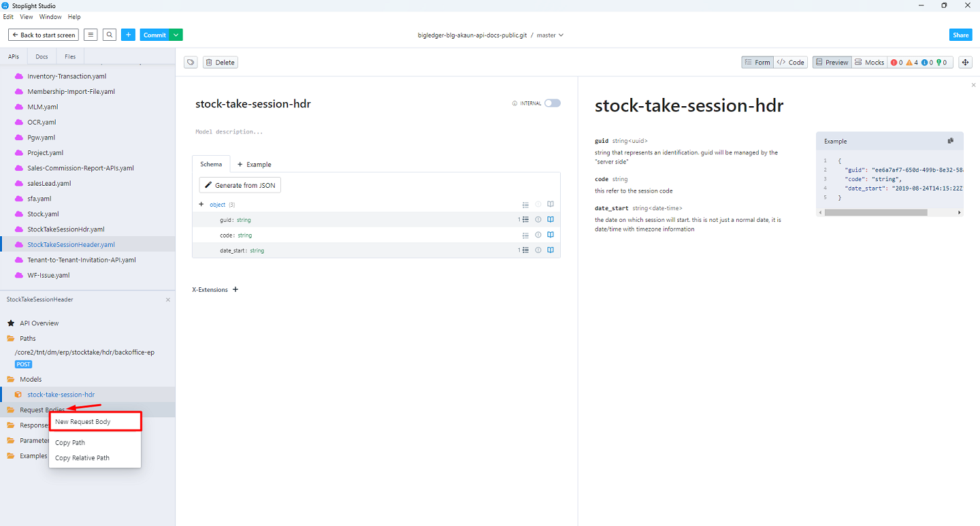Toggle the INTERNAL switch on
This screenshot has height=526, width=980.
point(552,103)
